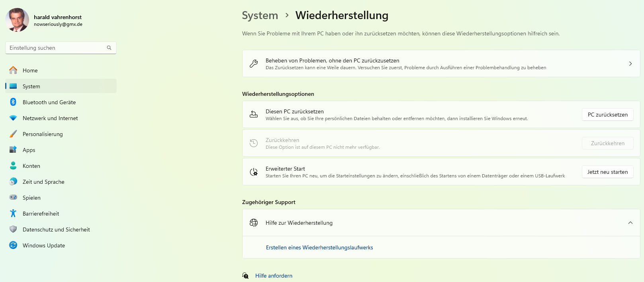Click the Barrierefreiheit accessibility figure icon
The height and width of the screenshot is (282, 644).
(13, 214)
